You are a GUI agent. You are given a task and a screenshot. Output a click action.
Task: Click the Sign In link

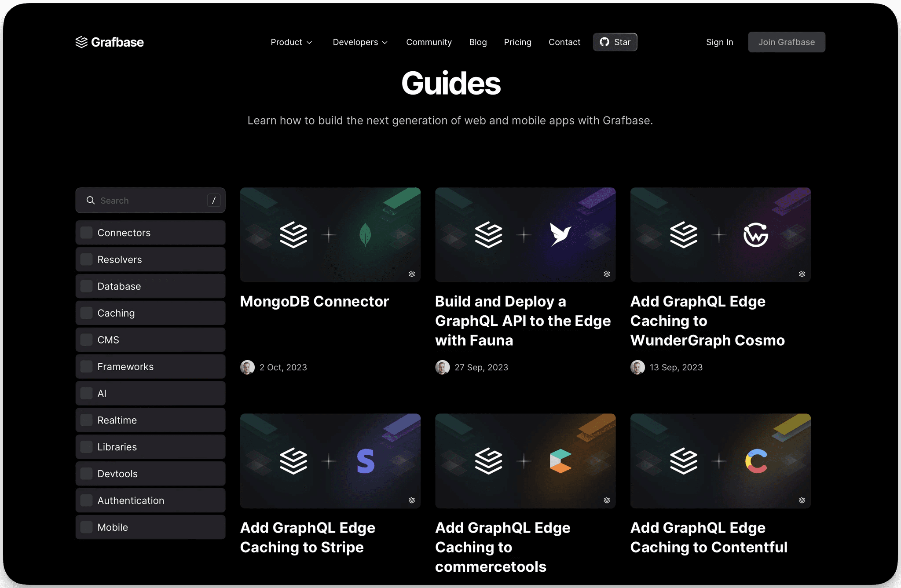pos(720,42)
